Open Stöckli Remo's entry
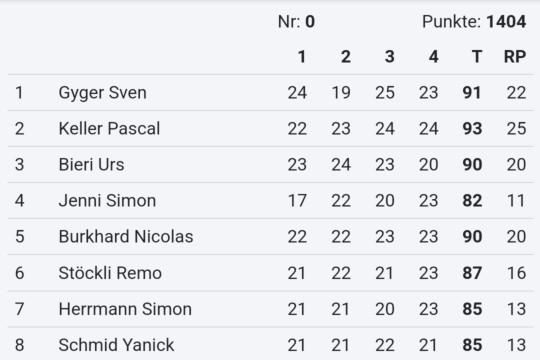 pos(270,273)
